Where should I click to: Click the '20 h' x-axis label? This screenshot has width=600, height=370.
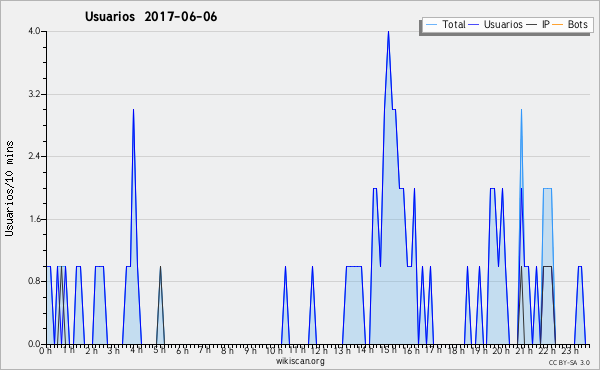click(501, 350)
